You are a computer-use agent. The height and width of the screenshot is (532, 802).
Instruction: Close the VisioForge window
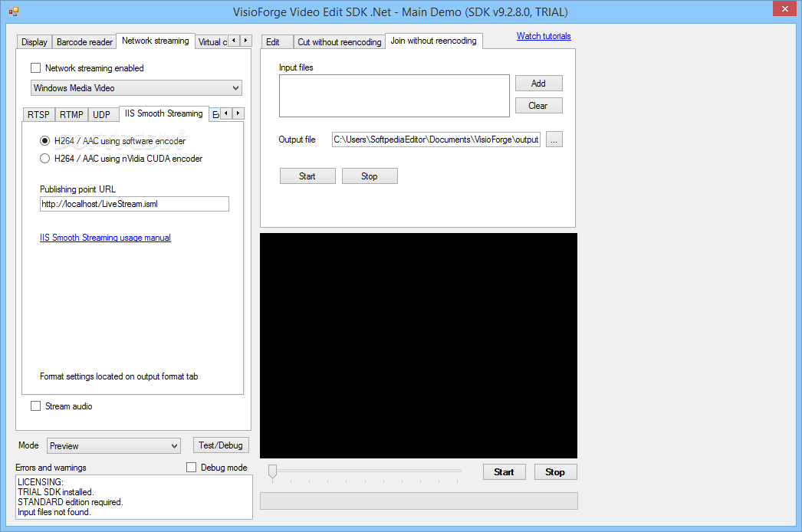[784, 8]
